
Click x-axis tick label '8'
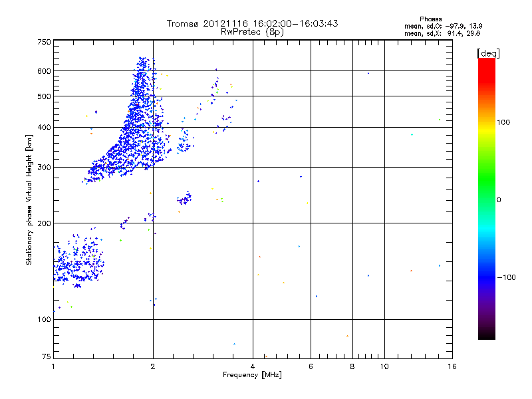point(352,366)
